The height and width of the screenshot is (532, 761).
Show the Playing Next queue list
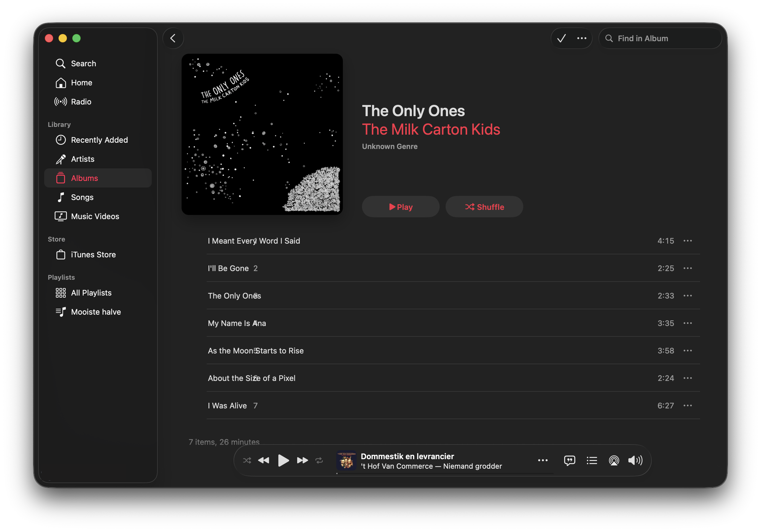[592, 460]
